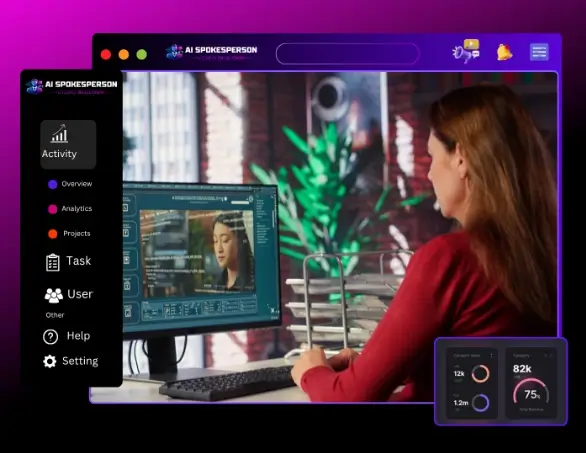Open the Help link
586x453 pixels.
click(78, 336)
